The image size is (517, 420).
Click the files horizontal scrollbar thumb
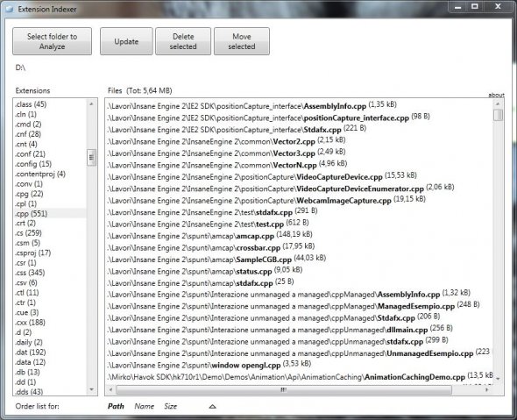pos(284,389)
